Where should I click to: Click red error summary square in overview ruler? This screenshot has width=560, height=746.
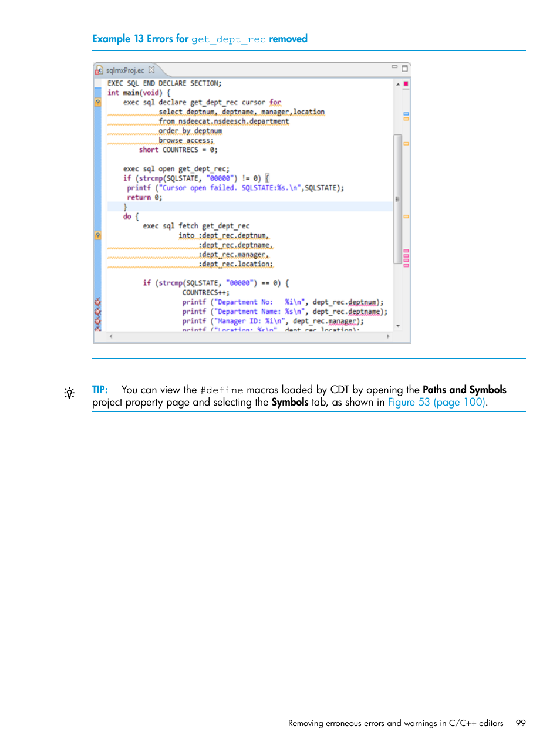coord(406,84)
